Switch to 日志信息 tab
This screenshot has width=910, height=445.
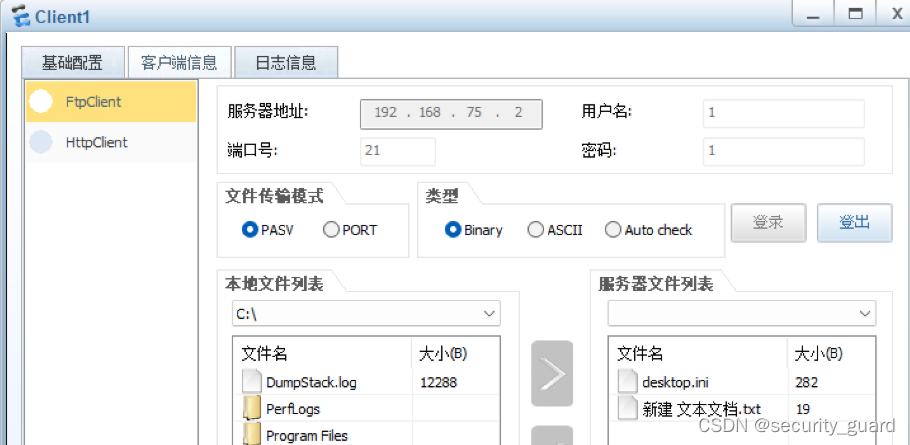click(286, 62)
